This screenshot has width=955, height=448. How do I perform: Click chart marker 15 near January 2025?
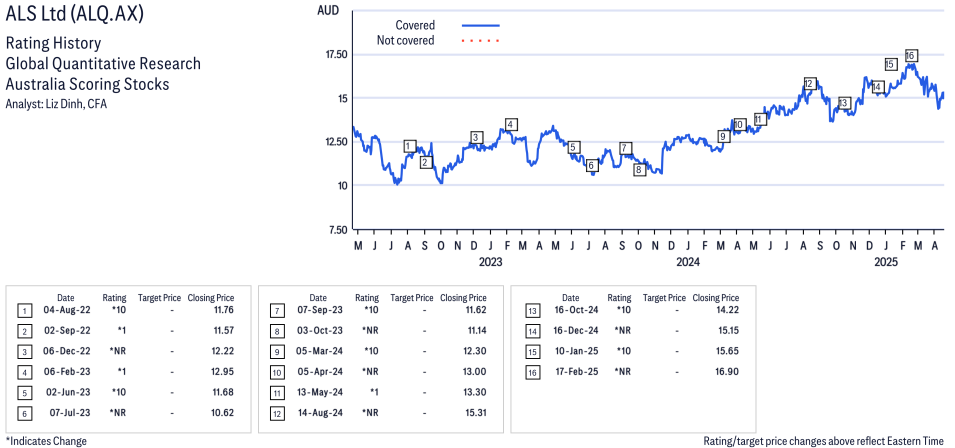[890, 65]
